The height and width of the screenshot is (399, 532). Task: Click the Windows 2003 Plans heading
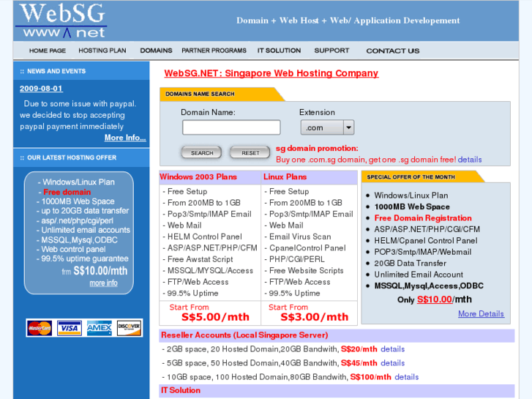point(198,177)
